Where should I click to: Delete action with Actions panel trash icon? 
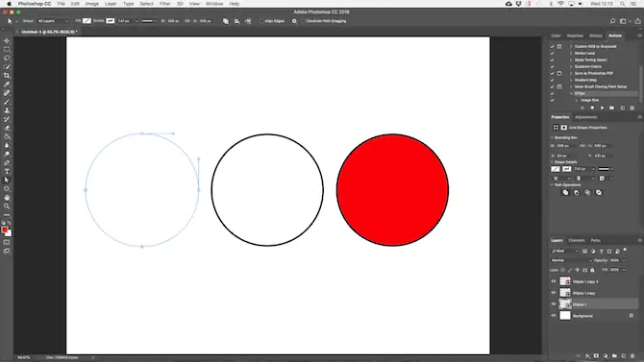632,108
